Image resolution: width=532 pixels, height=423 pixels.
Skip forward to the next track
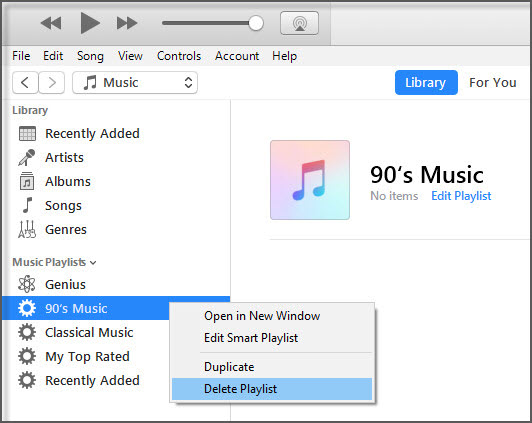point(127,23)
